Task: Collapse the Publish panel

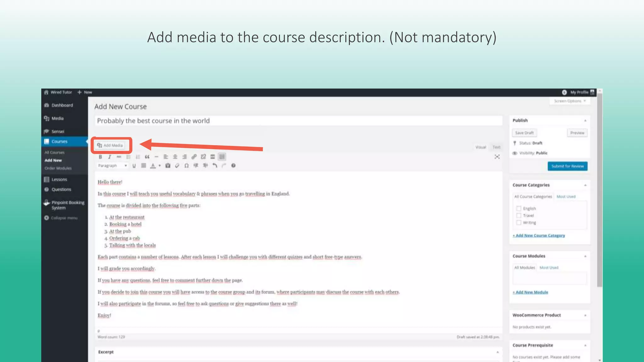Action: (585, 121)
